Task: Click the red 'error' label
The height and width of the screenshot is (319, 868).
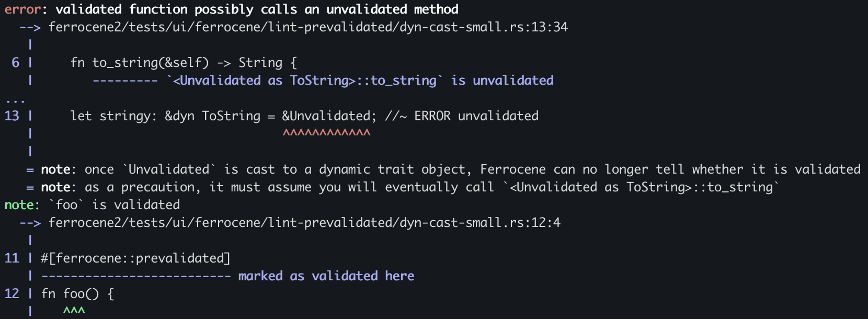Action: coord(22,9)
